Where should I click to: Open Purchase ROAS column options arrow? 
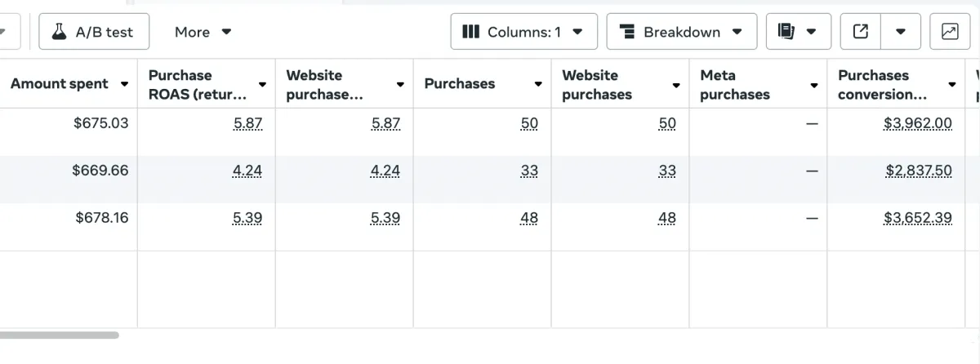coord(262,85)
